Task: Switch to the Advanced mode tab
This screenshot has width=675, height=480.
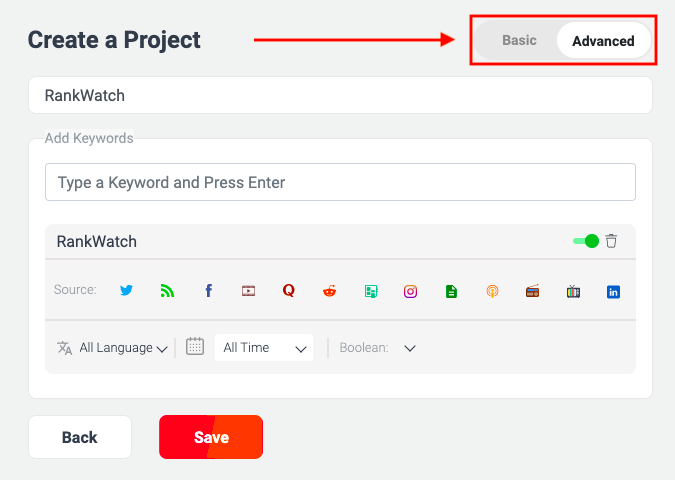Action: (x=604, y=41)
